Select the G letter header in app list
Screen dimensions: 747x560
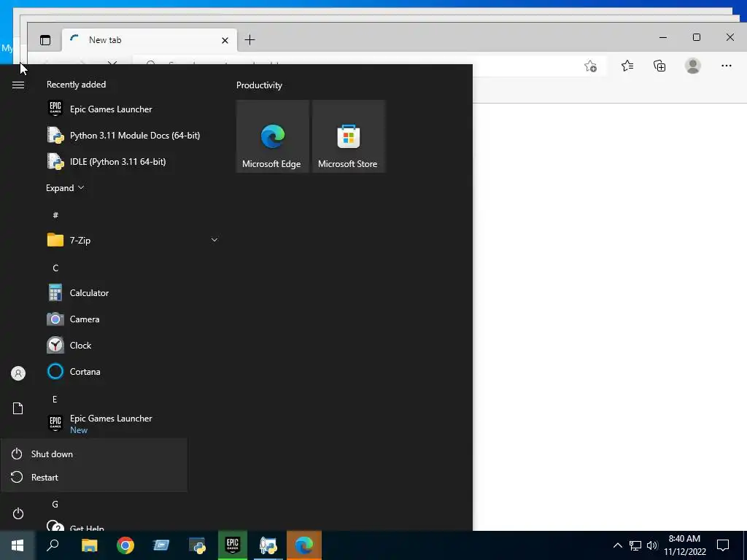coord(55,504)
